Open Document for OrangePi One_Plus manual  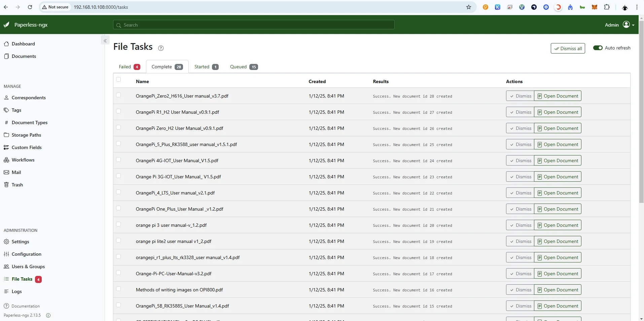point(558,209)
